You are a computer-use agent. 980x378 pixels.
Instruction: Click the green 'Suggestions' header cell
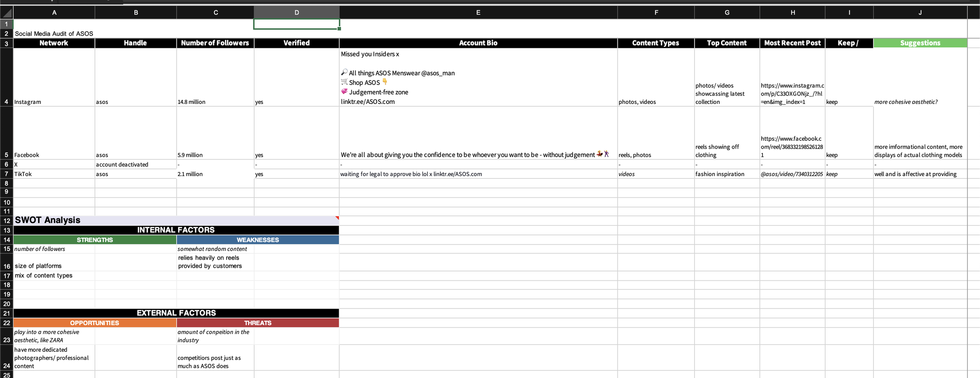920,43
